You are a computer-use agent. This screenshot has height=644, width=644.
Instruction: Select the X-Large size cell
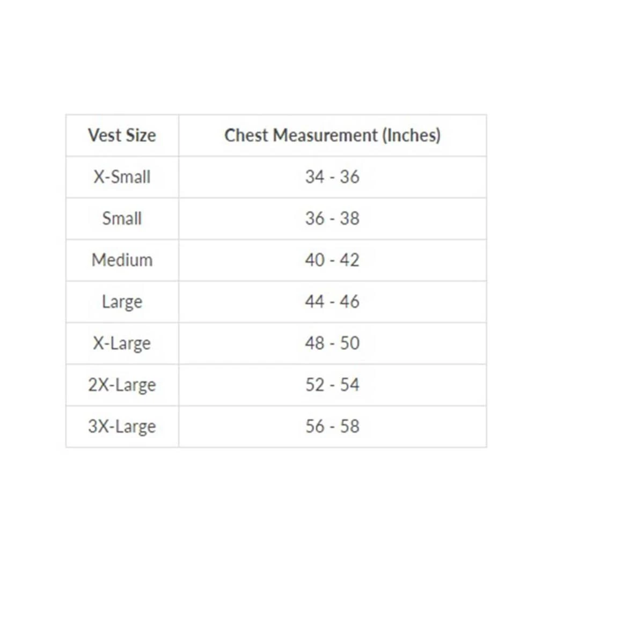122,343
